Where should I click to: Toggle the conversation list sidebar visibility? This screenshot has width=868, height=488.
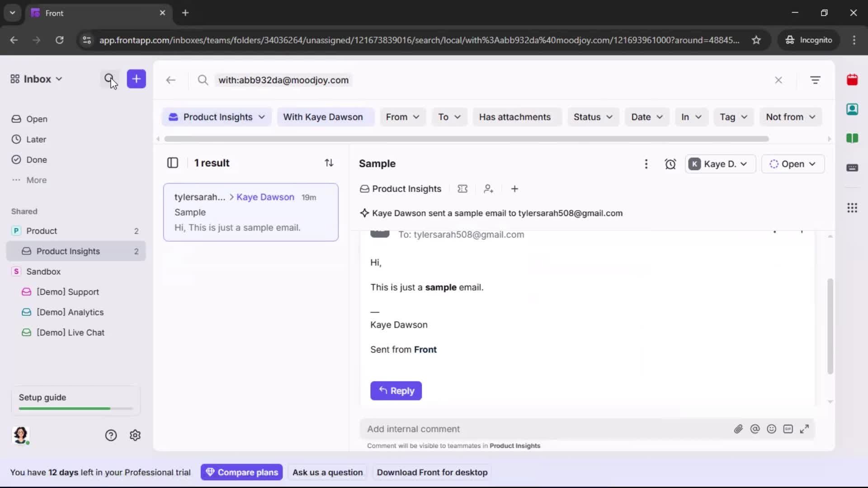point(173,163)
